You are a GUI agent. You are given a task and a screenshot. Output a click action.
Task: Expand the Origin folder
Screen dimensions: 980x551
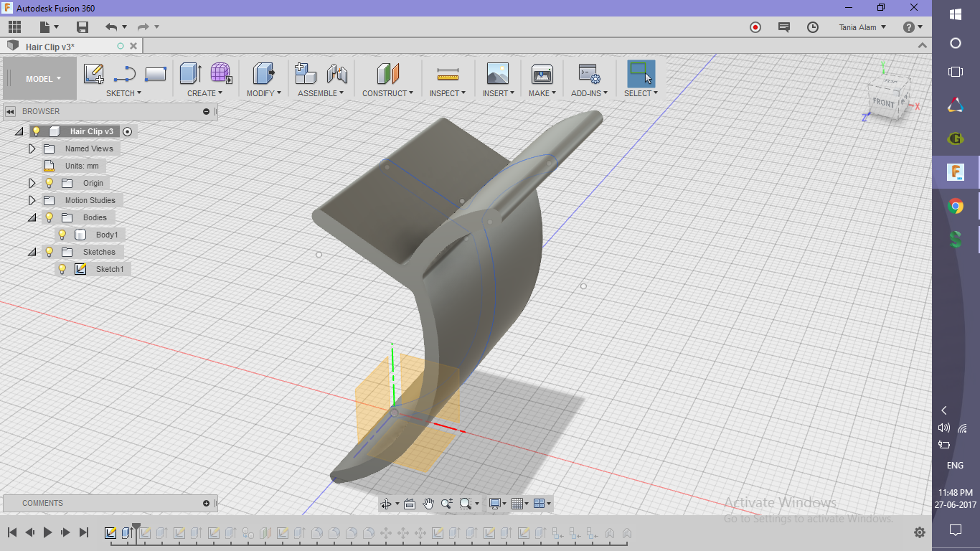[x=32, y=183]
